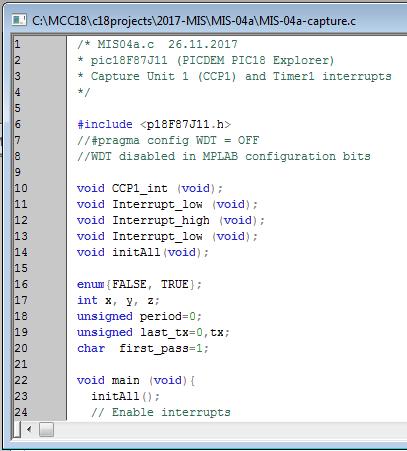The height and width of the screenshot is (451, 407).
Task: Click the "pic18F87J11 (PICDEM PIC18 Explorer)" comment line
Action: (206, 60)
